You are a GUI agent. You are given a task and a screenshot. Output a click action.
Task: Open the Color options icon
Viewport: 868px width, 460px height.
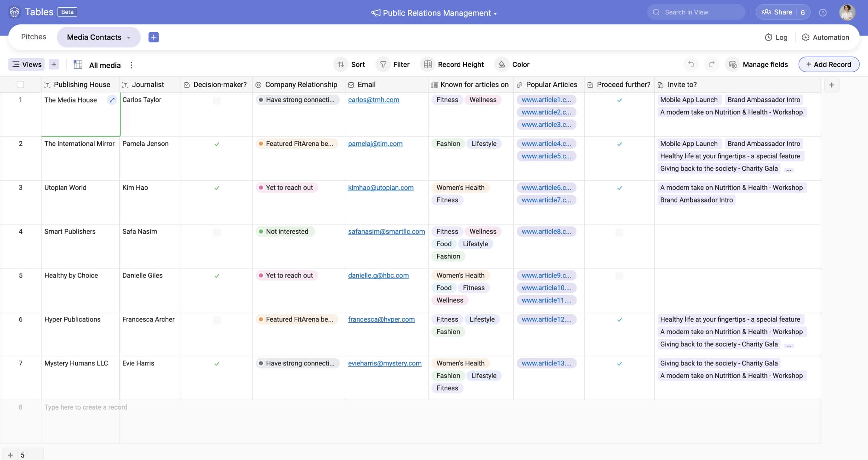tap(502, 64)
